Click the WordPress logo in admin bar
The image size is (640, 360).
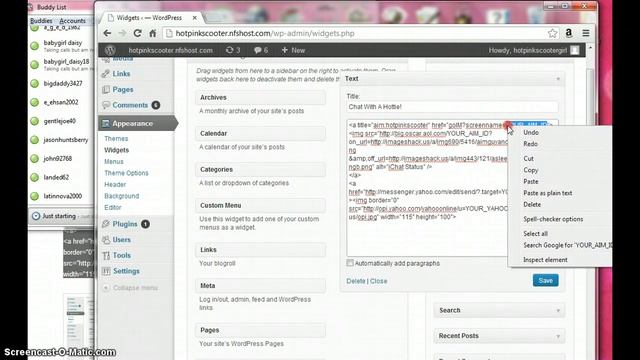point(110,50)
